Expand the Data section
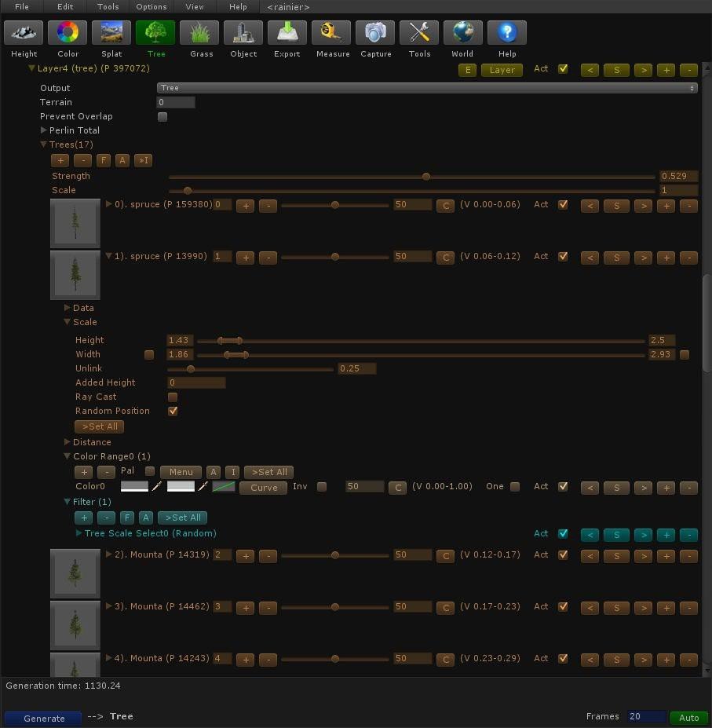This screenshot has width=712, height=728. (68, 307)
